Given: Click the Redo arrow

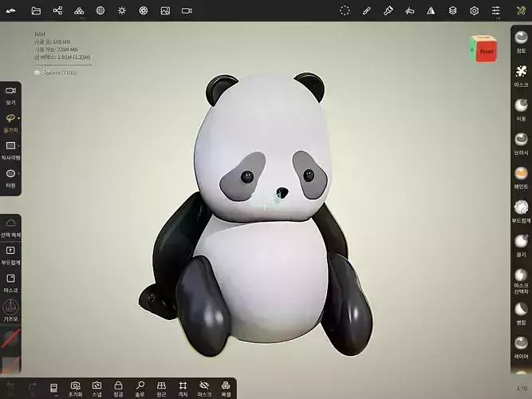Looking at the screenshot, I should pyautogui.click(x=32, y=388).
